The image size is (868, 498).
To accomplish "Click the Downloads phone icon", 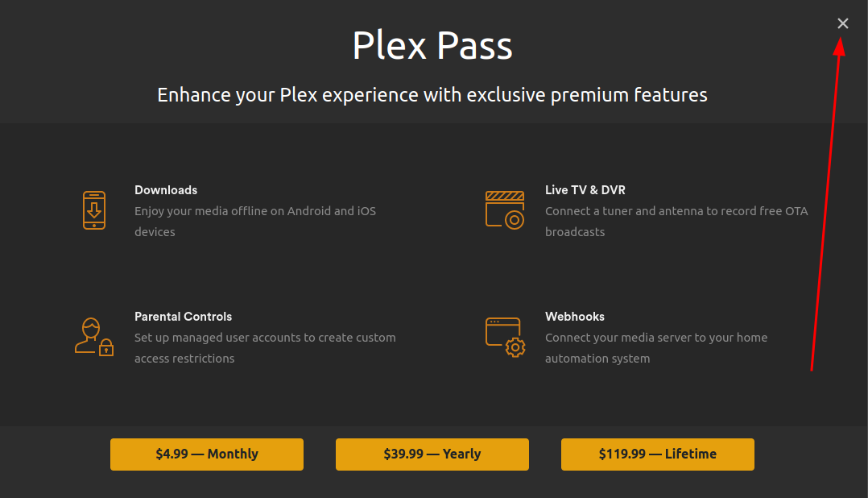I will [94, 210].
